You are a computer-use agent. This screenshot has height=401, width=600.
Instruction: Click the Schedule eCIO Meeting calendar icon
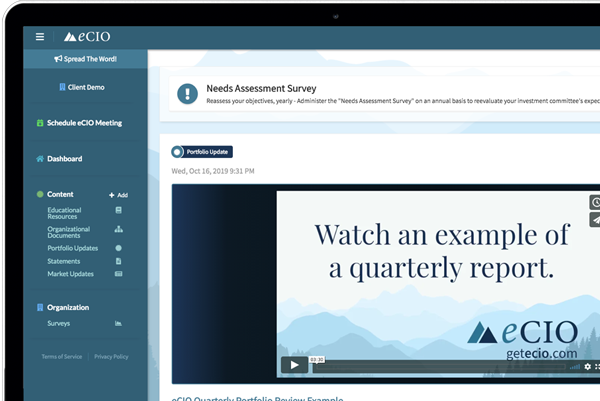(40, 123)
